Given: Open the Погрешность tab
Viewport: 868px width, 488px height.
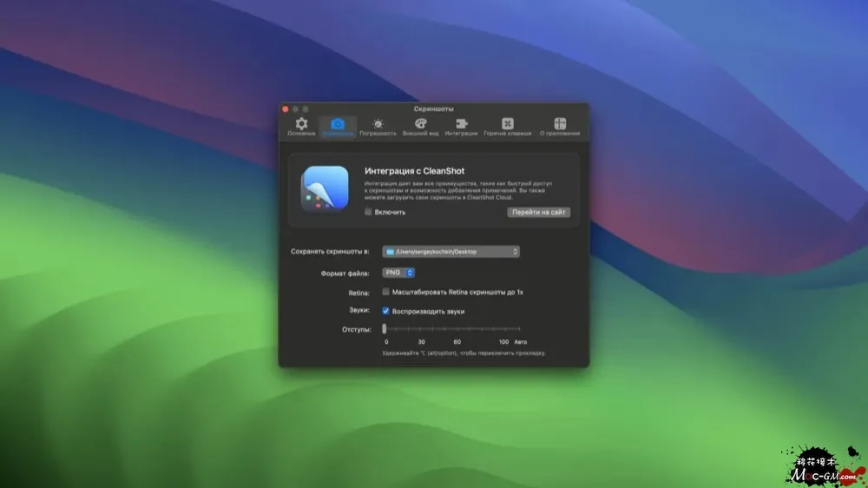Looking at the screenshot, I should click(378, 127).
